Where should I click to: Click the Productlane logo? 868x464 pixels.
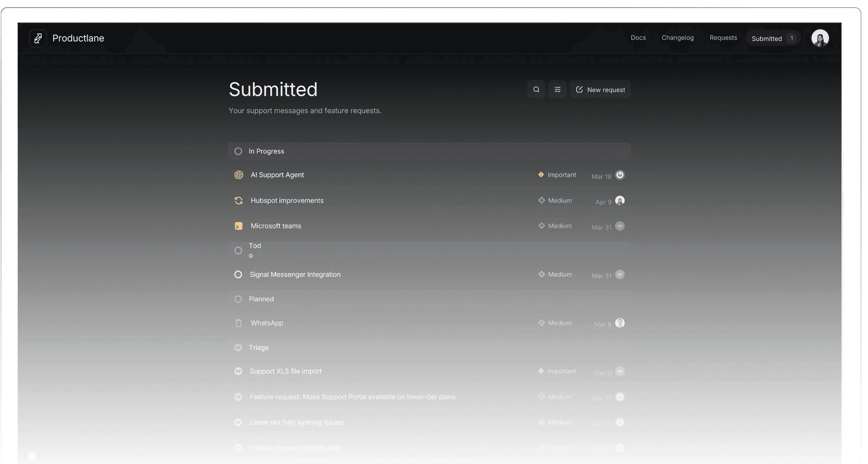(38, 38)
